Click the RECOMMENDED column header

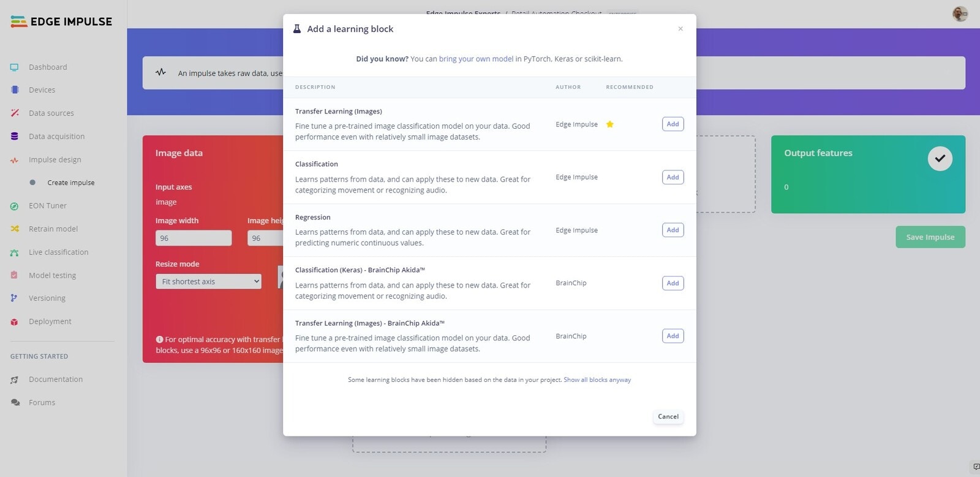click(x=630, y=88)
